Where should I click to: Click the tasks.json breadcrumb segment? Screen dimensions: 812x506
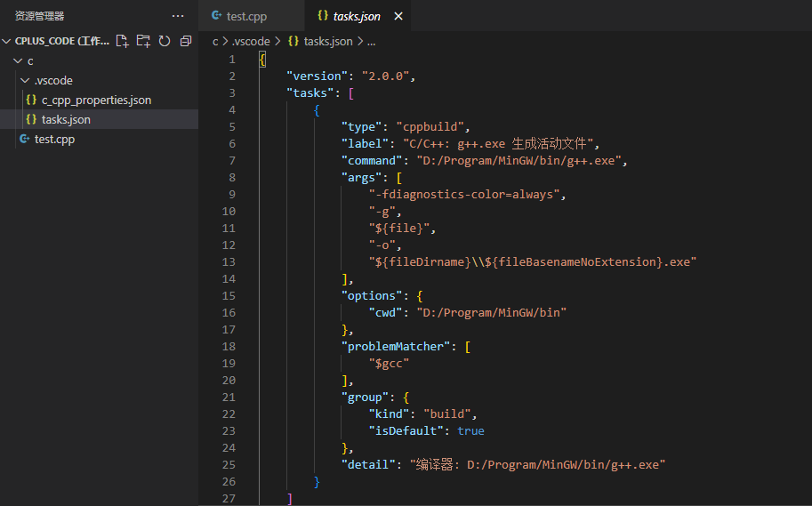click(327, 41)
